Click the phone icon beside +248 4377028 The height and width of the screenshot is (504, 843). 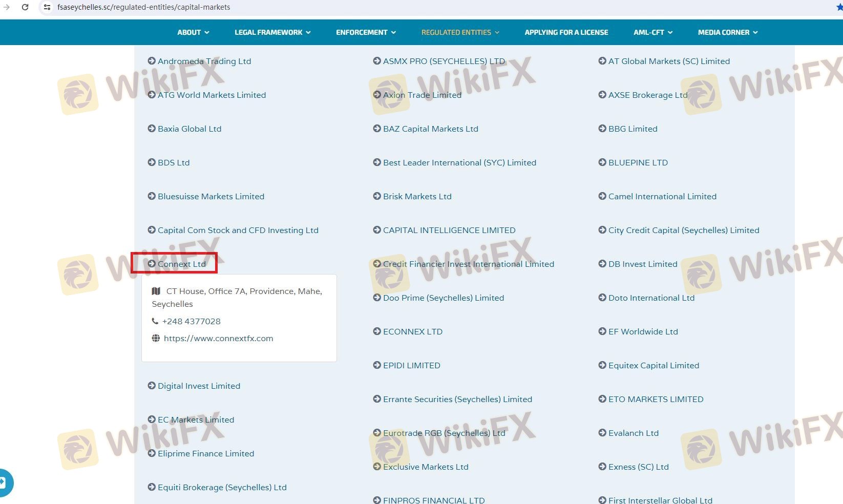click(x=155, y=321)
